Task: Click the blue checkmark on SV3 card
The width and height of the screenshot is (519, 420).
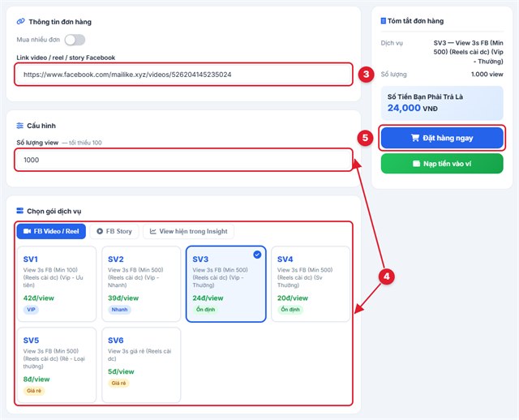Action: [x=257, y=255]
